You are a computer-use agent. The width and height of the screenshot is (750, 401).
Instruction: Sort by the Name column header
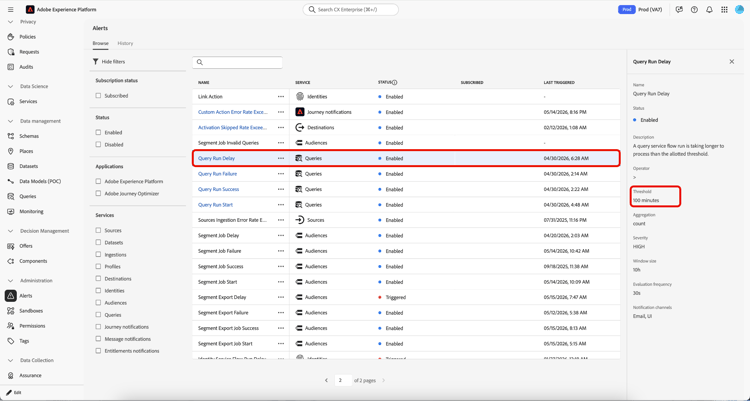pos(204,83)
